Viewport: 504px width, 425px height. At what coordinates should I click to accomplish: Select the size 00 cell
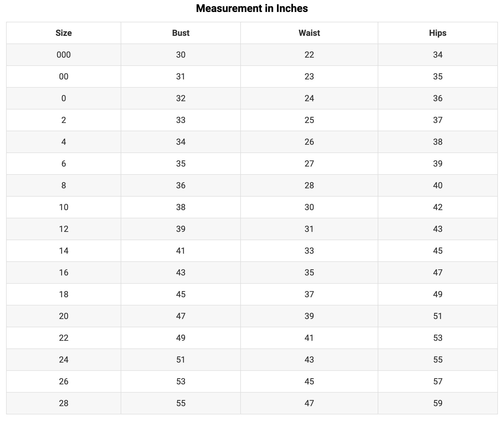point(64,76)
